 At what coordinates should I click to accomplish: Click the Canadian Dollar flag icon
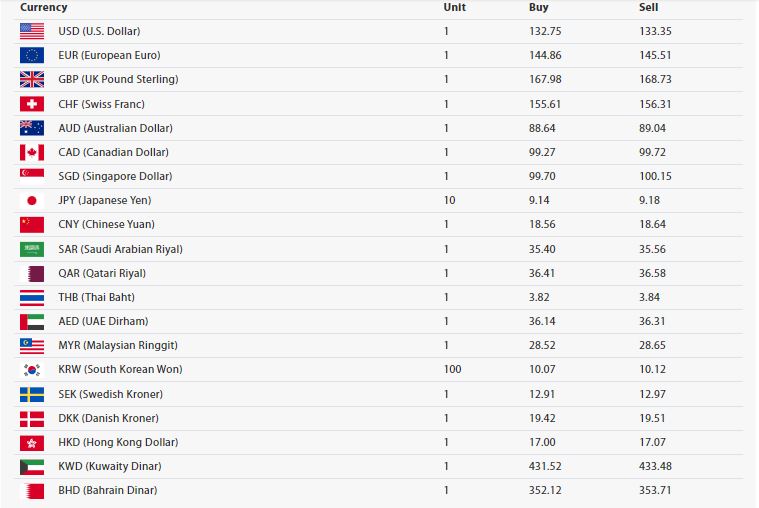[32, 152]
